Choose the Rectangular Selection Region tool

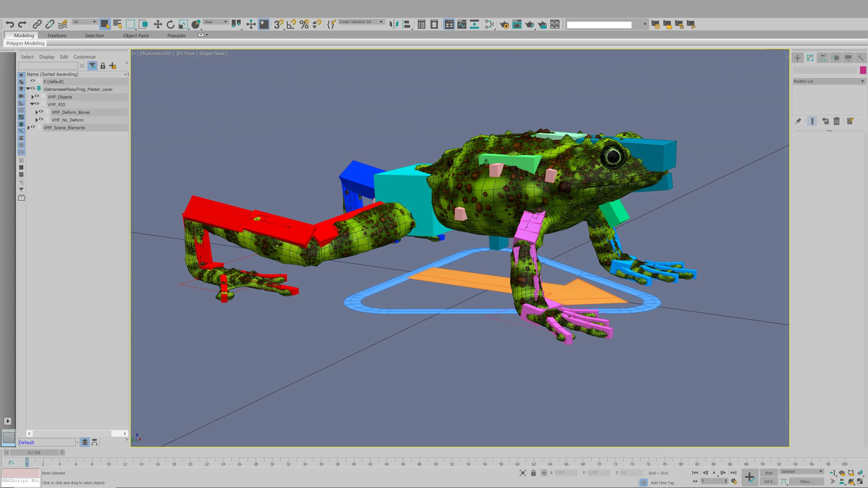tap(130, 24)
